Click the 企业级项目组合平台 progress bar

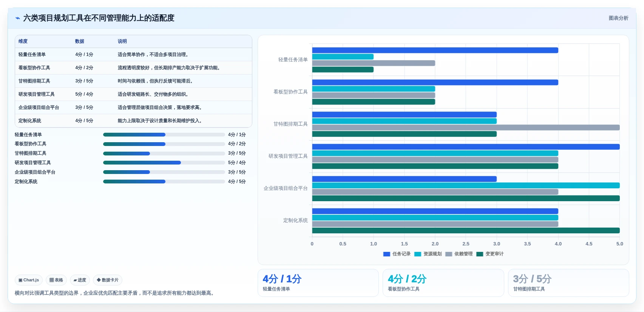(164, 172)
